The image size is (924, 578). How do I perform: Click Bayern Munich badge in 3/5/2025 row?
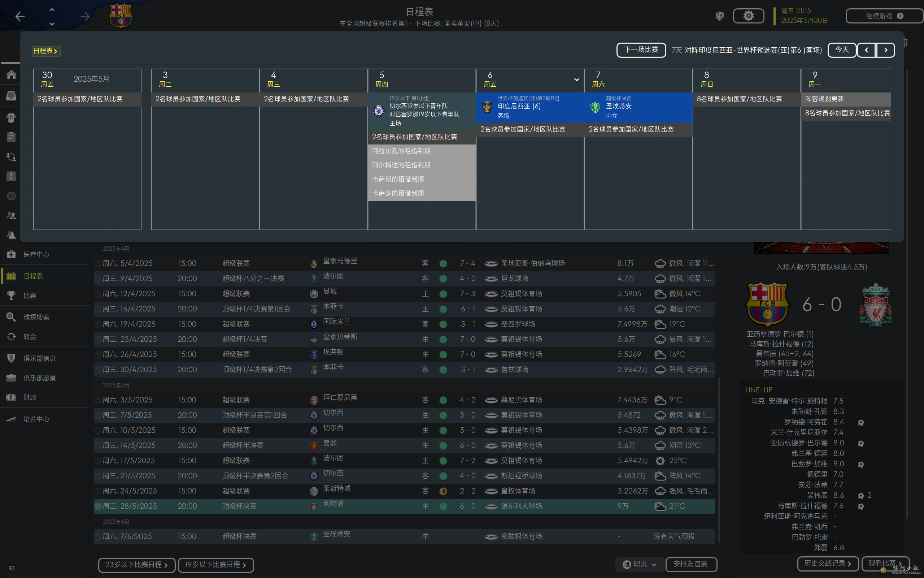314,400
